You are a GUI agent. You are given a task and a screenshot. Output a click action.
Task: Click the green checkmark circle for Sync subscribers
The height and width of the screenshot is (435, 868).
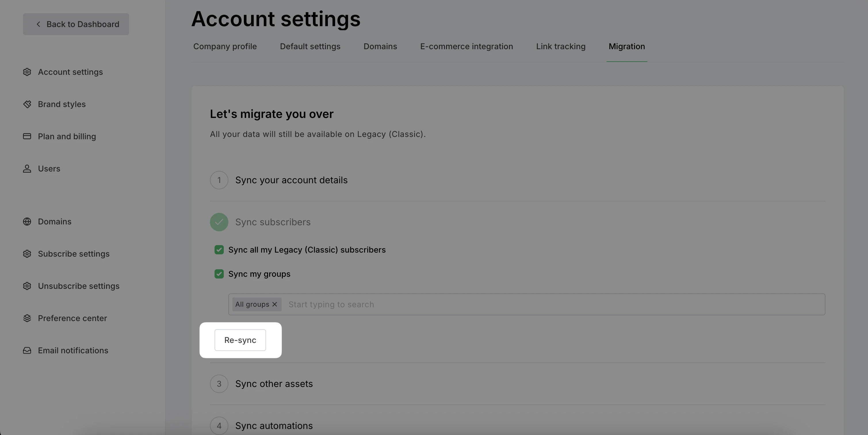click(x=219, y=222)
